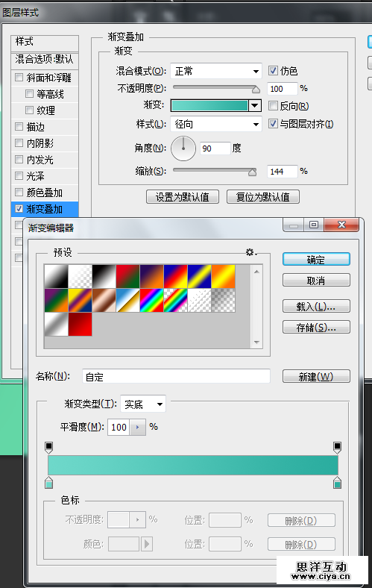Select the rainbow spectrum gradient preset
Screen dimensions: 372x588
(x=152, y=300)
